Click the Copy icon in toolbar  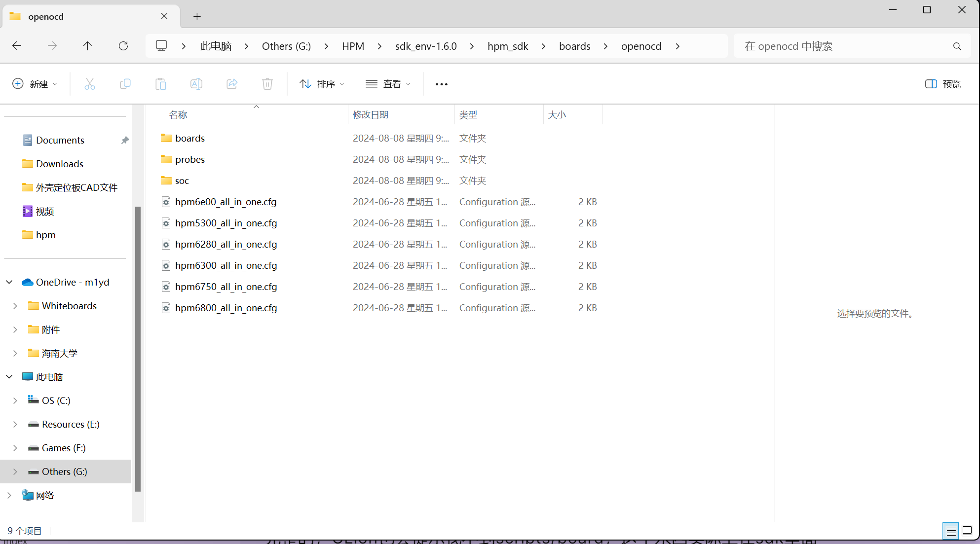click(125, 84)
